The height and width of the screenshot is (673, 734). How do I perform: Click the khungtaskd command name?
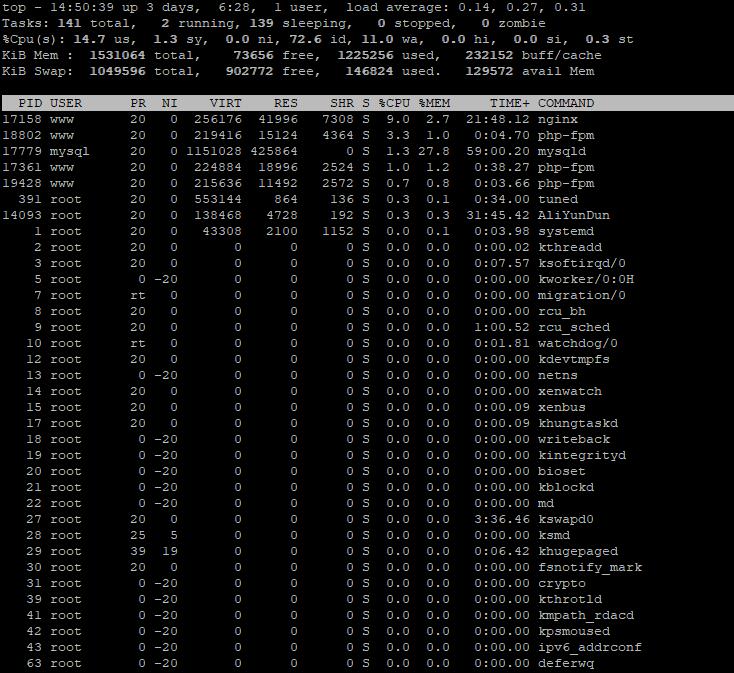click(x=578, y=423)
